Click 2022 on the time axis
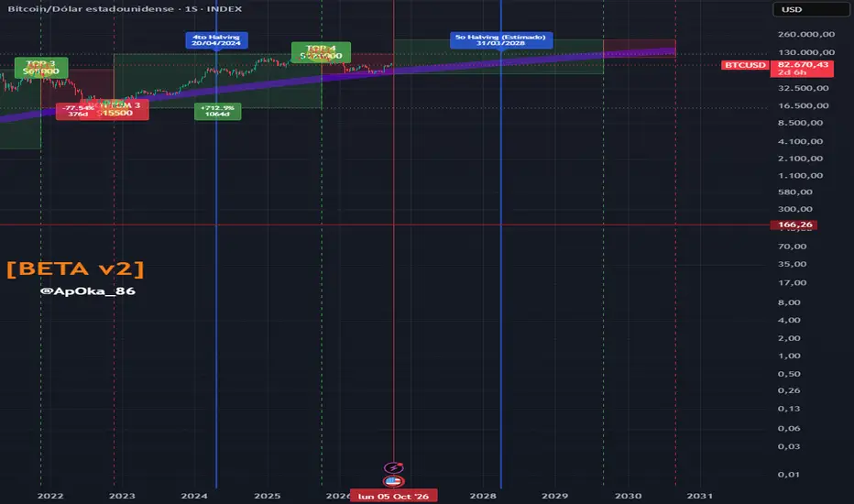Viewport: 854px width, 504px height. (x=50, y=496)
